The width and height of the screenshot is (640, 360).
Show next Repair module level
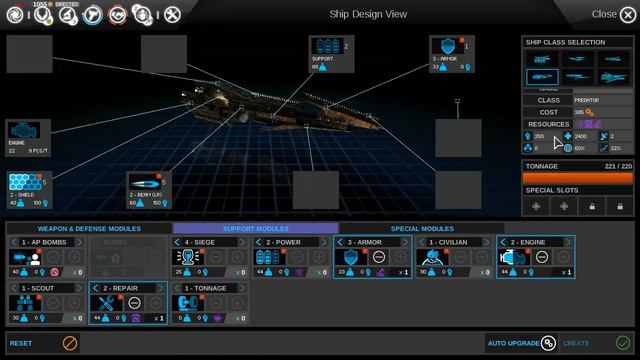pyautogui.click(x=161, y=288)
